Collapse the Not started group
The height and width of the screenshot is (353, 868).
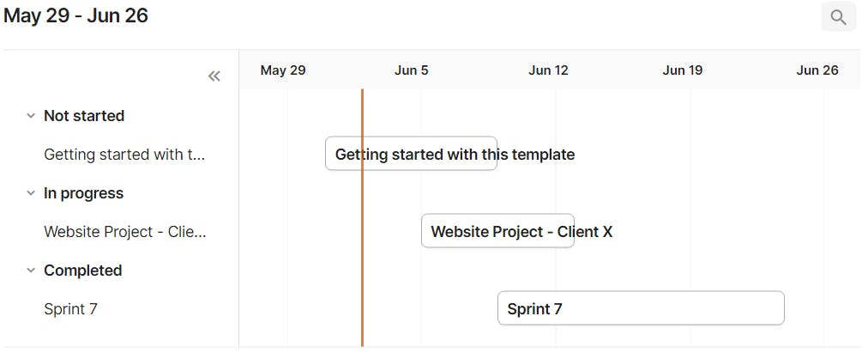point(30,116)
